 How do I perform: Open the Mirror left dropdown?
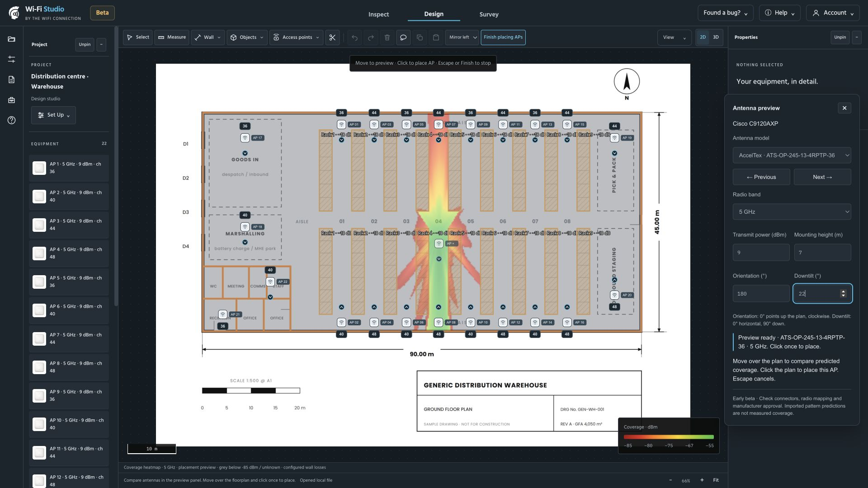(462, 38)
